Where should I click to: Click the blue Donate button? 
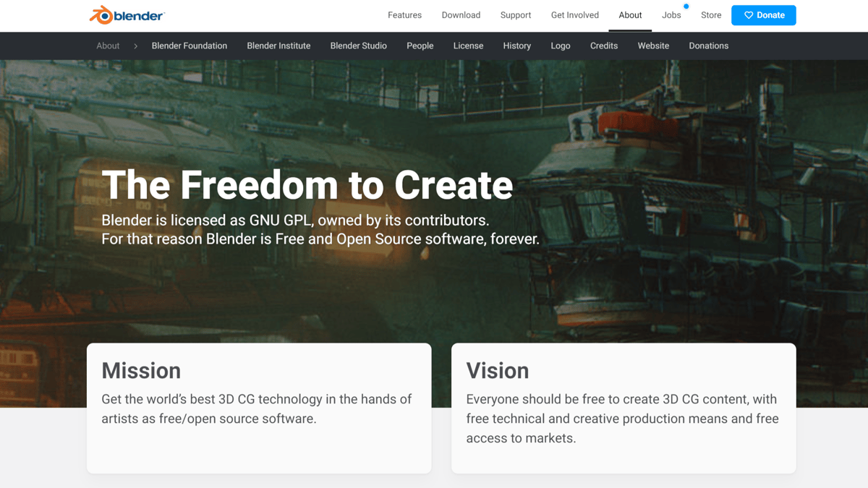[764, 15]
